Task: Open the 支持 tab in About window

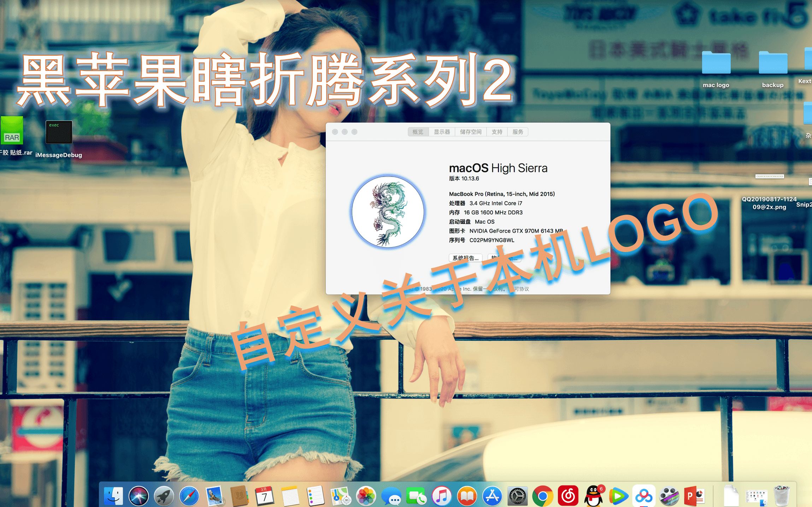Action: point(497,132)
